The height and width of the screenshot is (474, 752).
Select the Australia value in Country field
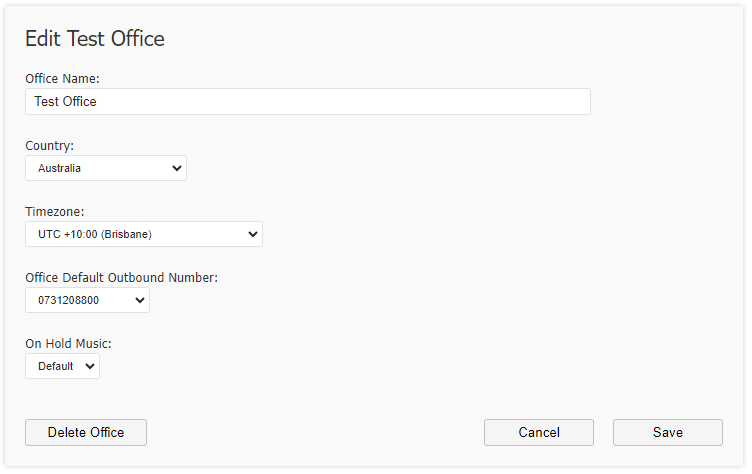tap(59, 168)
